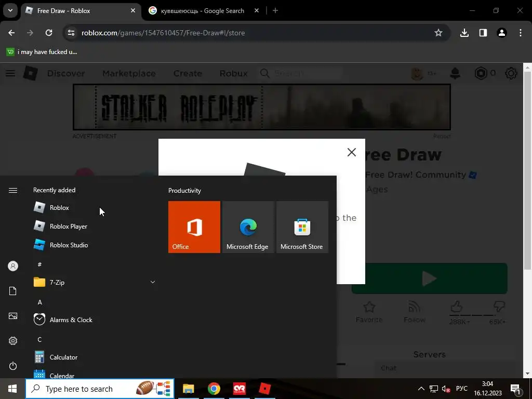Open Marketplace in Roblox navigation
The image size is (532, 399).
129,73
